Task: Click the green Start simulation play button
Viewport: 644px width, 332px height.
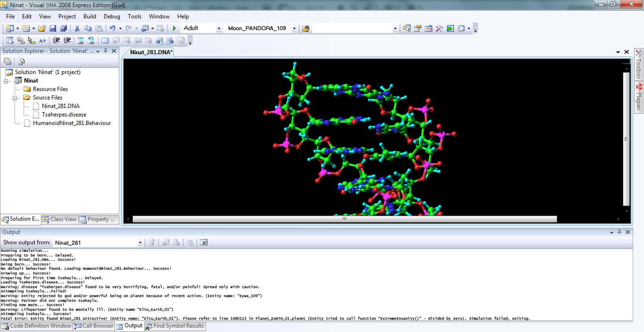Action: (174, 28)
